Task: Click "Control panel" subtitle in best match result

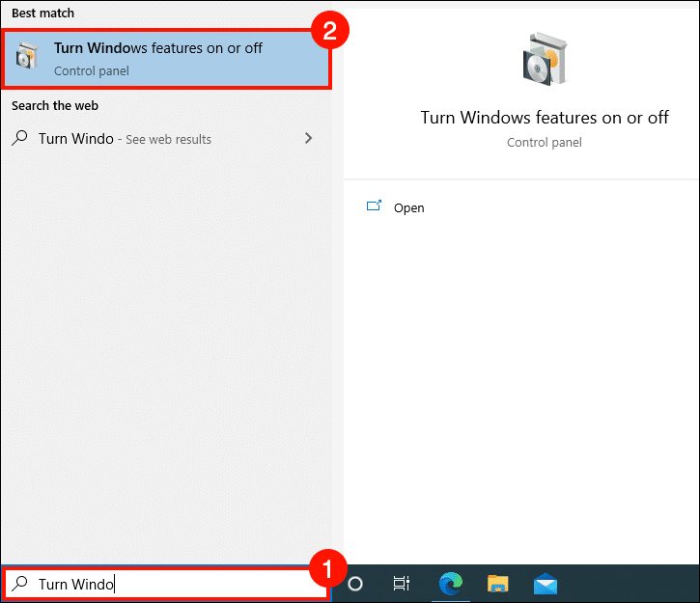Action: click(x=92, y=70)
